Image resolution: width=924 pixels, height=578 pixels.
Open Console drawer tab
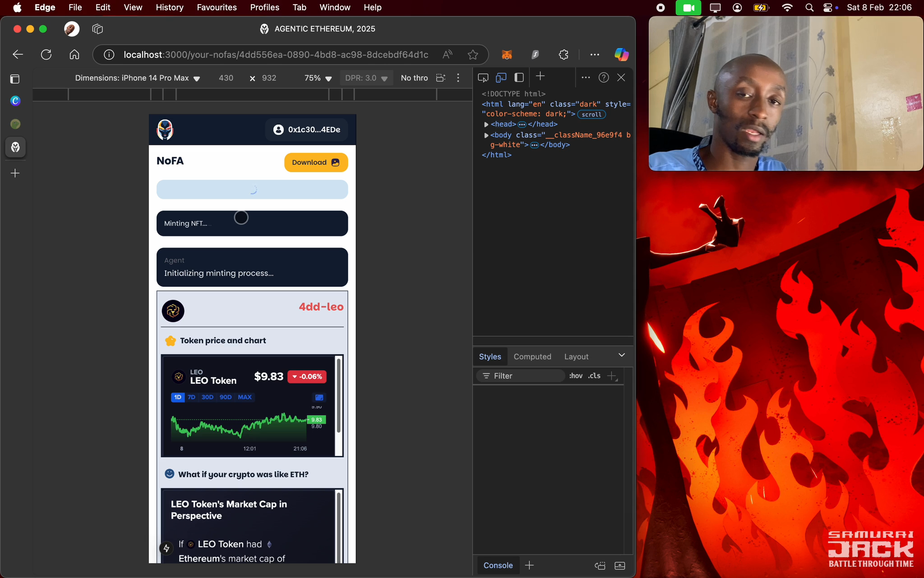click(x=498, y=565)
